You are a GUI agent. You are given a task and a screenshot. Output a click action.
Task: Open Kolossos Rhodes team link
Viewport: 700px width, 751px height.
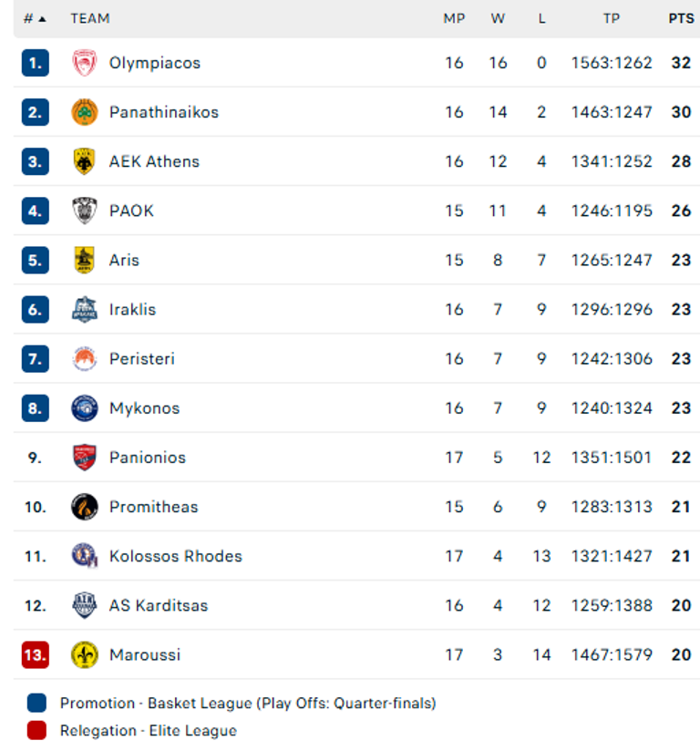[x=175, y=556]
